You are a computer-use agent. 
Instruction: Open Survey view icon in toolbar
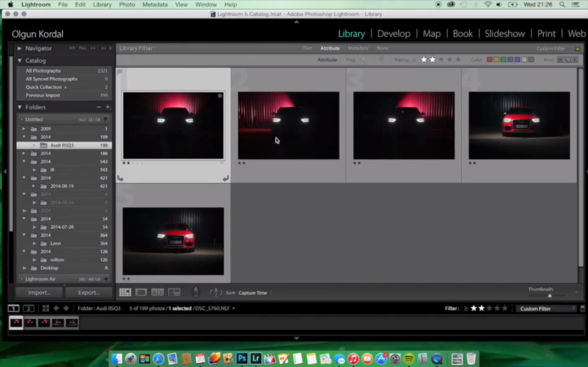(x=174, y=292)
